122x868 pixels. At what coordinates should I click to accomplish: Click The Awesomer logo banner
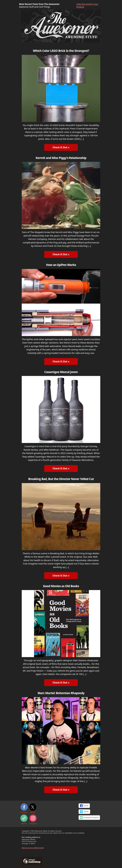[61, 26]
